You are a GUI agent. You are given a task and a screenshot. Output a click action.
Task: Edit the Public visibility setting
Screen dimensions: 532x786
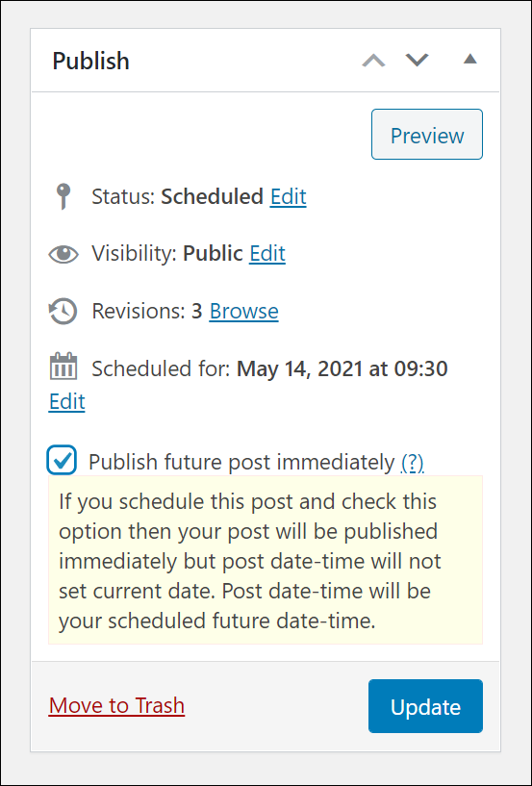tap(267, 254)
